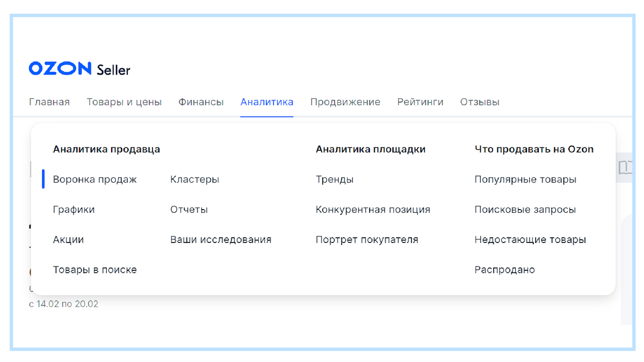Select the Кластеры menu entry
The image size is (644, 362).
[x=195, y=180]
